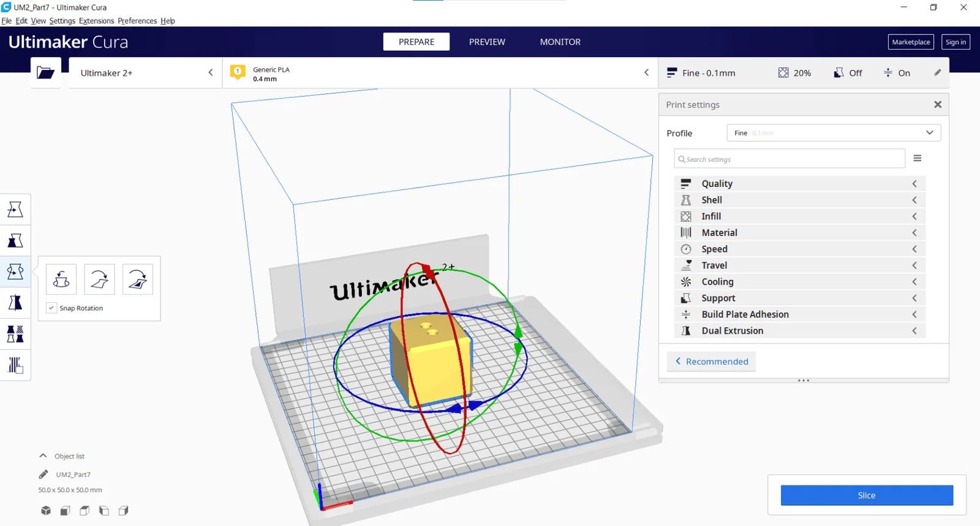Image resolution: width=980 pixels, height=526 pixels.
Task: Expand the Dual Extrusion category
Action: [x=800, y=330]
